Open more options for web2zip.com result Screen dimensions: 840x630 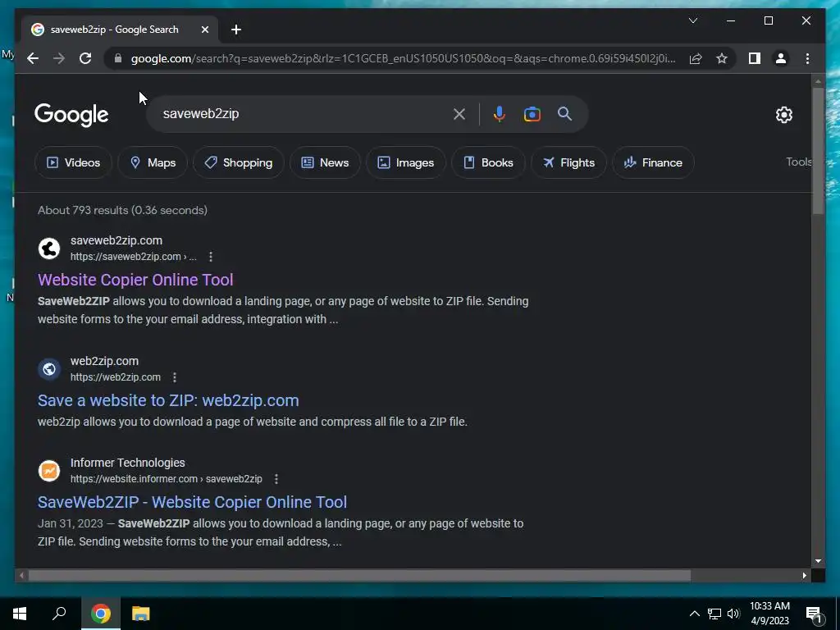[x=175, y=377]
